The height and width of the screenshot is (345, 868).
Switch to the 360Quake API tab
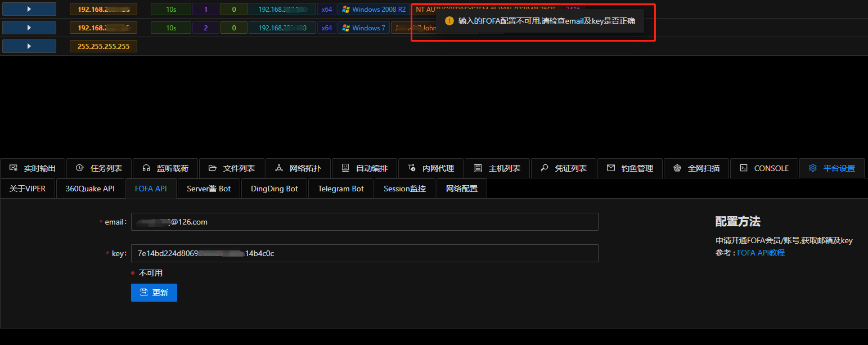(x=90, y=189)
